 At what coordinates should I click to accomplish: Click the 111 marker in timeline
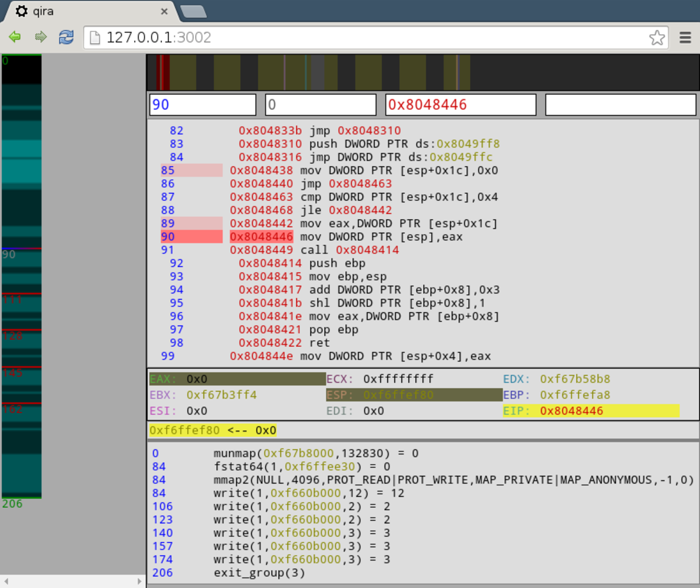13,299
